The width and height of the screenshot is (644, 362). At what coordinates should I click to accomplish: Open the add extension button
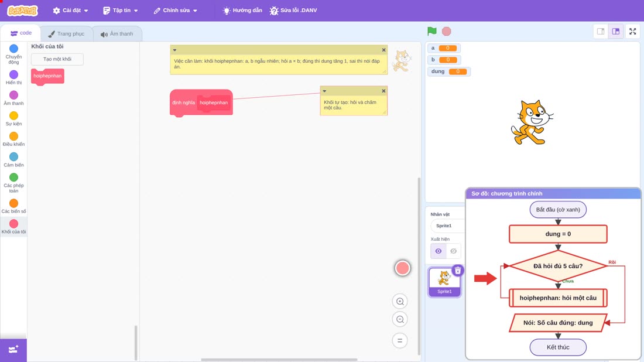point(13,350)
